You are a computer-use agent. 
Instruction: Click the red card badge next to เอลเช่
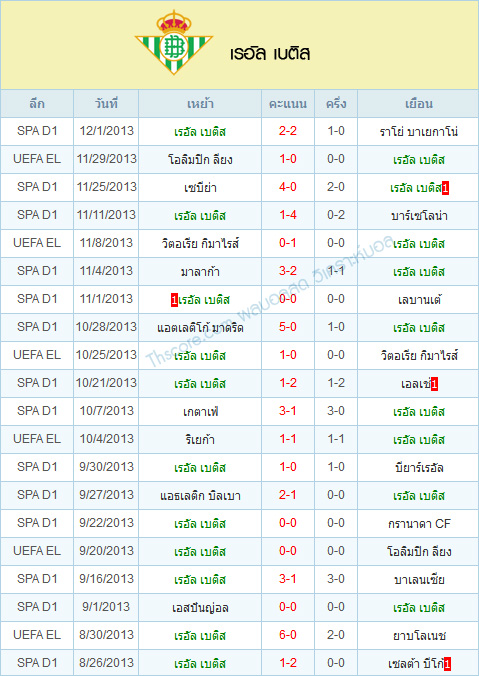pyautogui.click(x=434, y=385)
